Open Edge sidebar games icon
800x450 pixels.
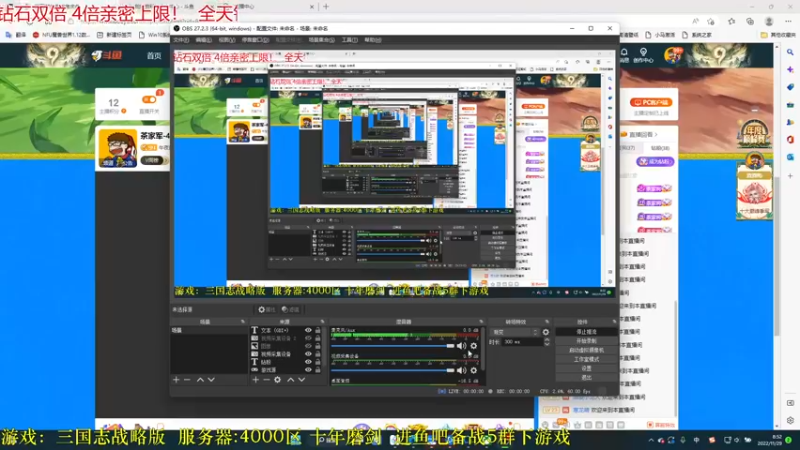(x=790, y=122)
